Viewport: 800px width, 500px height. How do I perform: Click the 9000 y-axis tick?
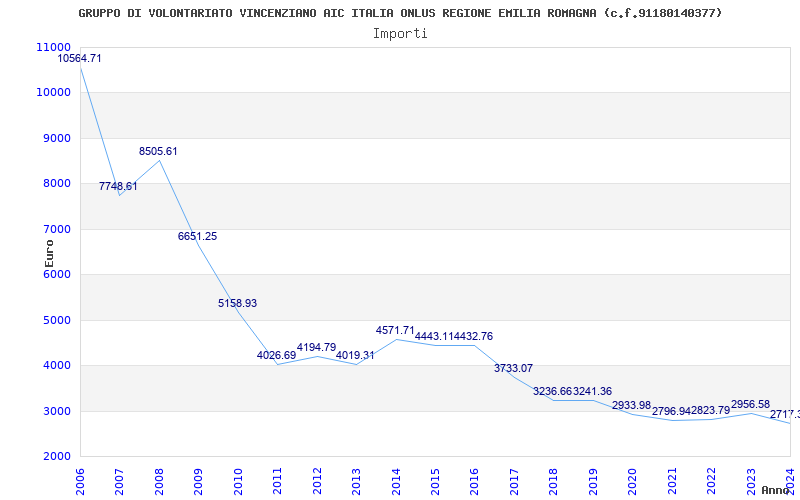pyautogui.click(x=56, y=138)
